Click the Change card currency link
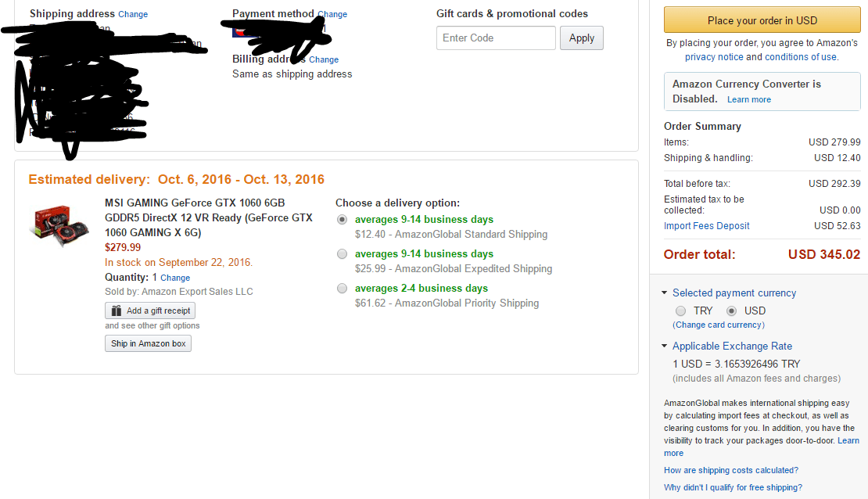868x499 pixels. point(719,325)
